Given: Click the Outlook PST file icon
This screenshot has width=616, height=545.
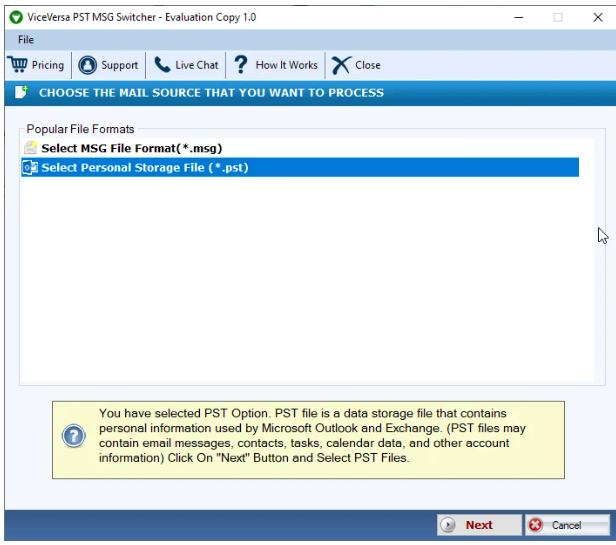Looking at the screenshot, I should pyautogui.click(x=30, y=168).
